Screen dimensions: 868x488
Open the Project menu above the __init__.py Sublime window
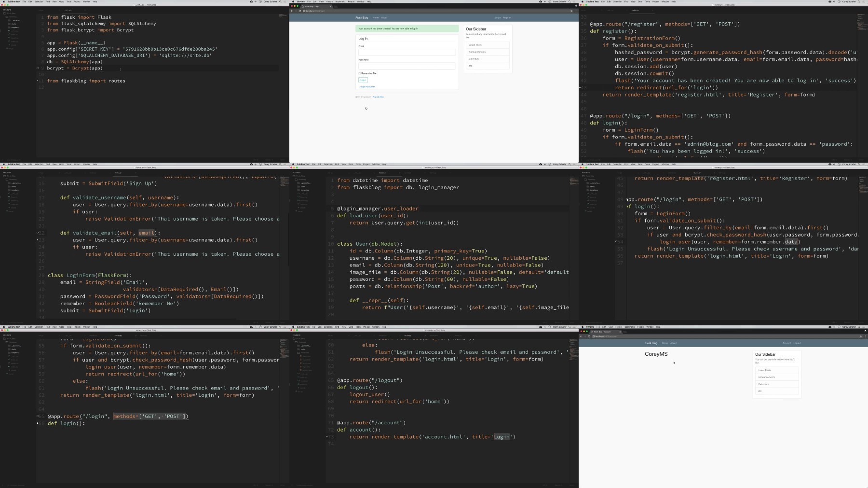77,1
